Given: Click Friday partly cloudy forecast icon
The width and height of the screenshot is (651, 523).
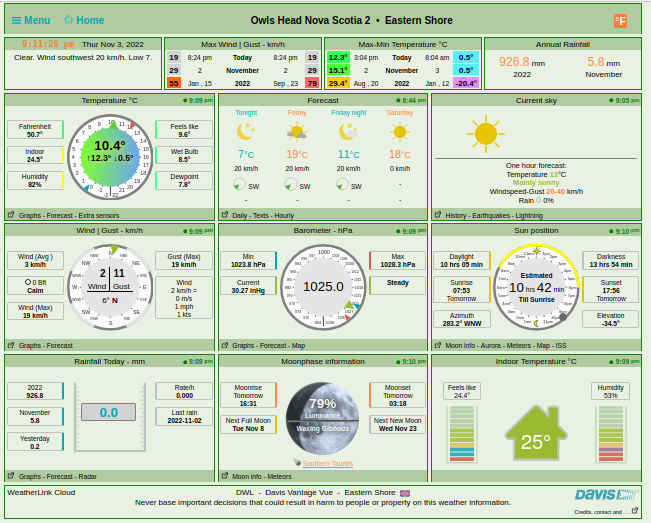Looking at the screenshot, I should pos(297,132).
